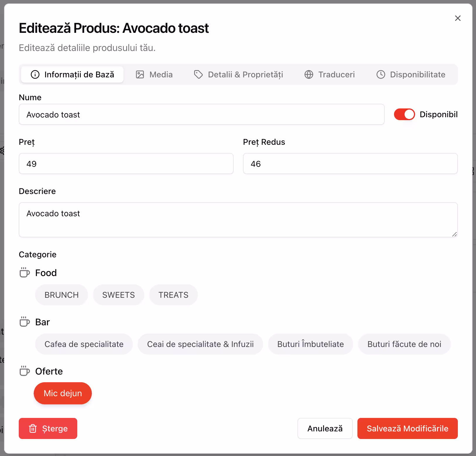Select the SWEETS category chip
Image resolution: width=476 pixels, height=456 pixels.
click(x=119, y=295)
